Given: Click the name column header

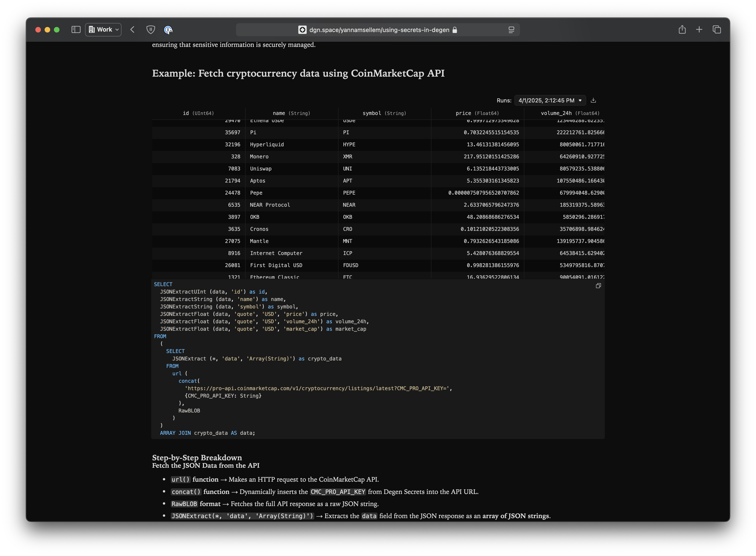Looking at the screenshot, I should (292, 113).
